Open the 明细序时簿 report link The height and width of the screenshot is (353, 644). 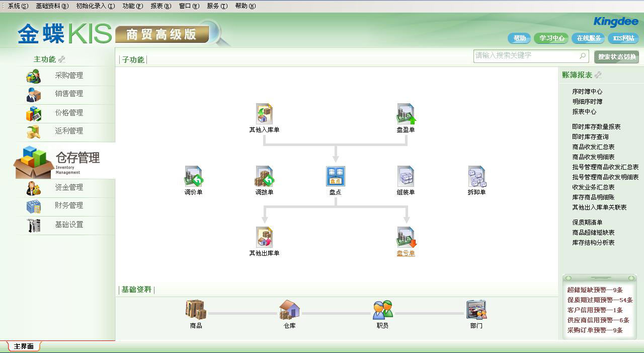(587, 102)
